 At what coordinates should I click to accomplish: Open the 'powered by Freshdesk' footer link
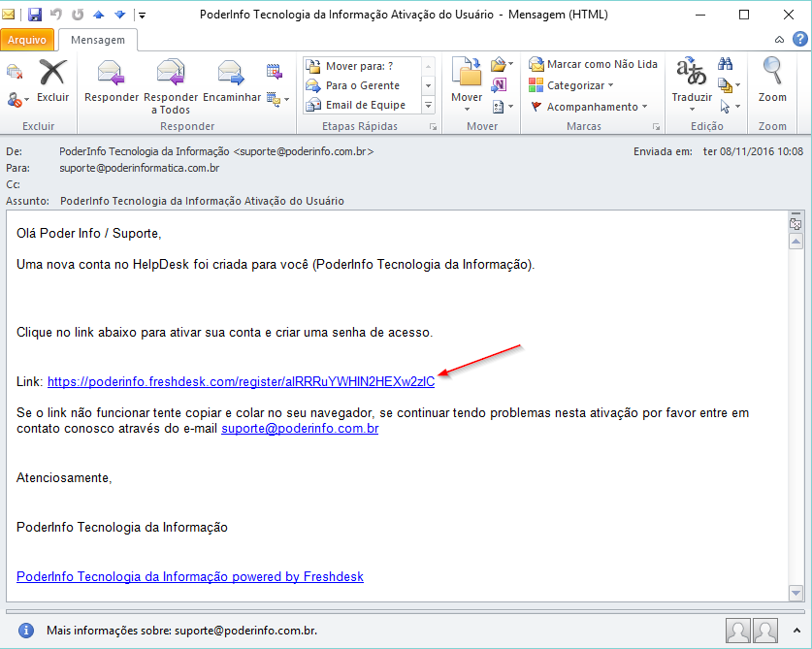pyautogui.click(x=190, y=576)
